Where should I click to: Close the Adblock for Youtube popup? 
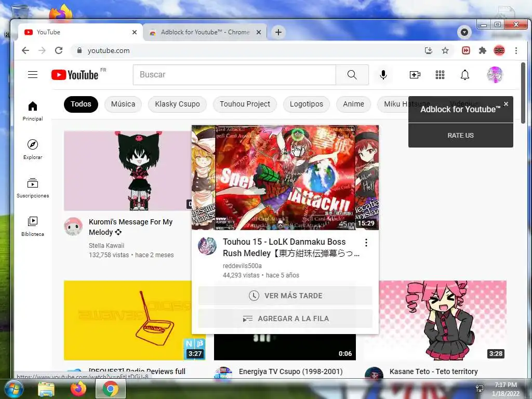tap(506, 104)
